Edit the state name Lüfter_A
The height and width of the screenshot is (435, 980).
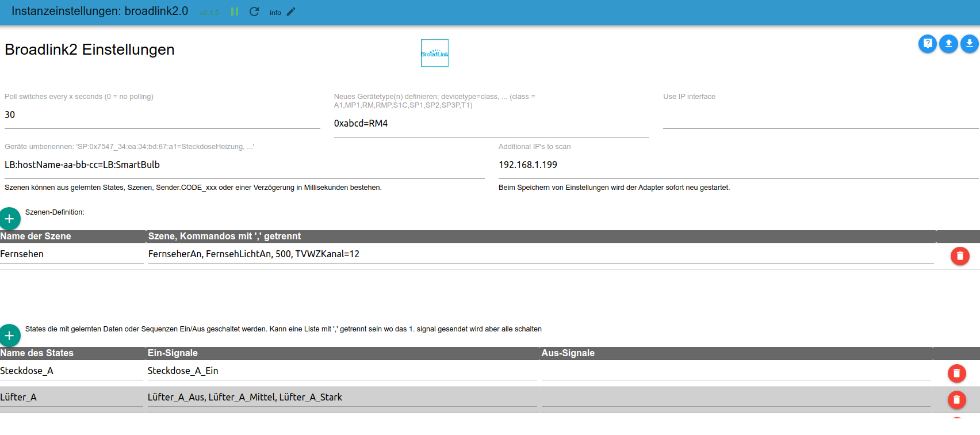pyautogui.click(x=71, y=398)
